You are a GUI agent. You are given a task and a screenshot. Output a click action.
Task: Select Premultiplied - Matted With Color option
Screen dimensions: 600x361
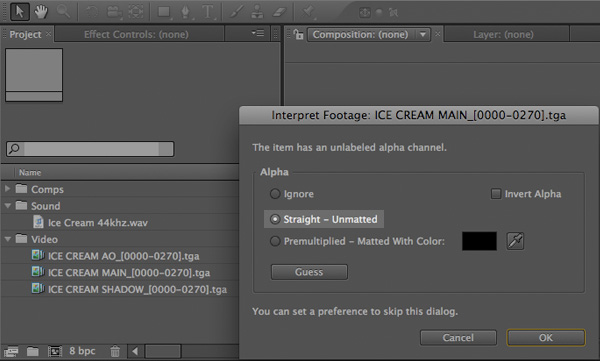click(275, 241)
